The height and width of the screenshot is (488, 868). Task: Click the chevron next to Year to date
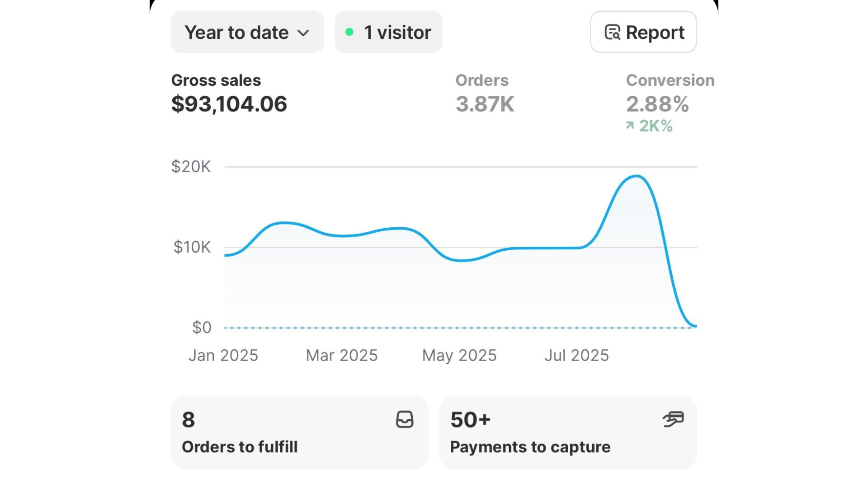[303, 33]
